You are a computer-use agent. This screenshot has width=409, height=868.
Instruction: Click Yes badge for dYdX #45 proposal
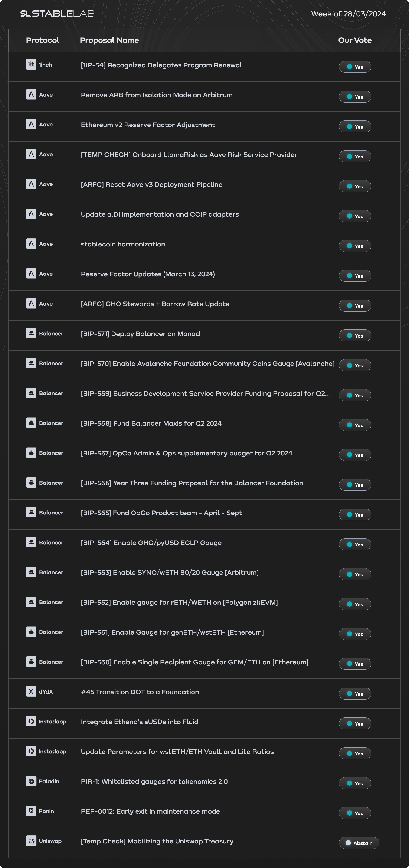pyautogui.click(x=355, y=693)
